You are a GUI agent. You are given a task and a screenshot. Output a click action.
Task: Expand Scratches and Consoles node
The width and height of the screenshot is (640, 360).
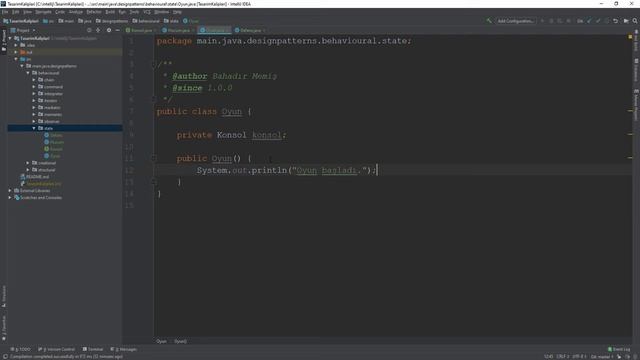[10, 198]
